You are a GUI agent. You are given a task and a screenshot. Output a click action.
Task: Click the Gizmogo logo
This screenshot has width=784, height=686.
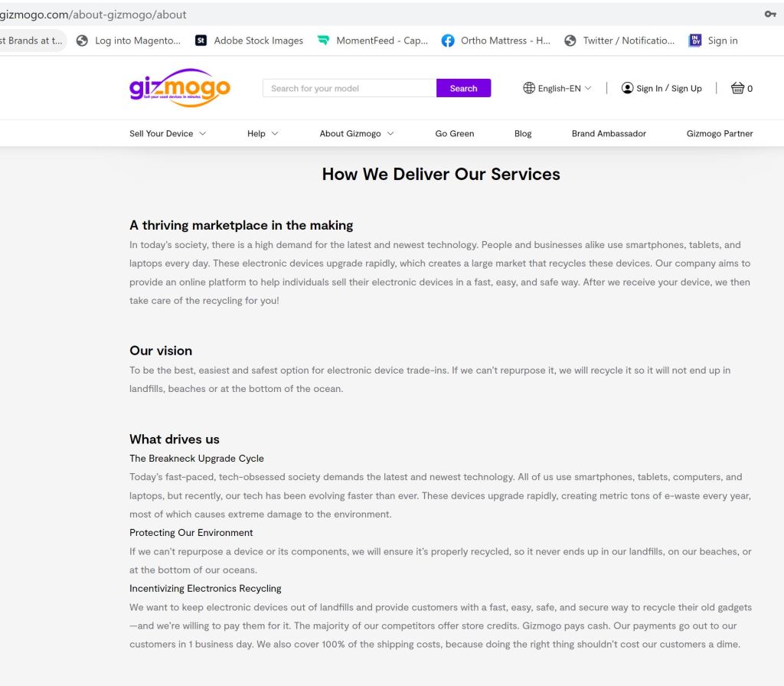point(180,88)
